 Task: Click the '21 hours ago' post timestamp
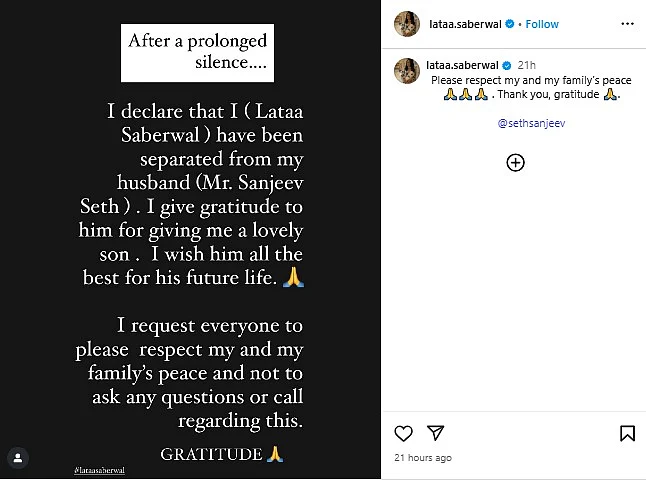click(x=423, y=457)
